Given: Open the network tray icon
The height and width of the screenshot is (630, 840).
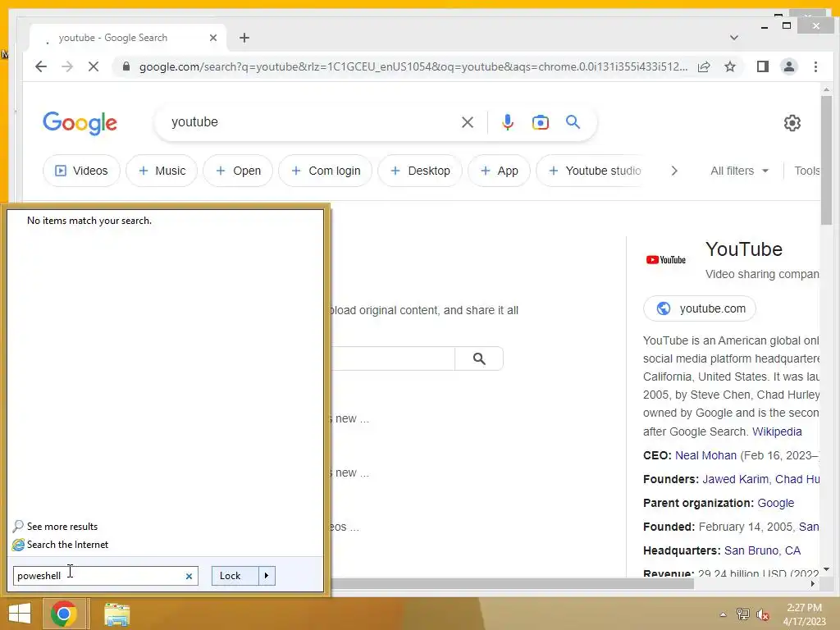Looking at the screenshot, I should coord(742,614).
